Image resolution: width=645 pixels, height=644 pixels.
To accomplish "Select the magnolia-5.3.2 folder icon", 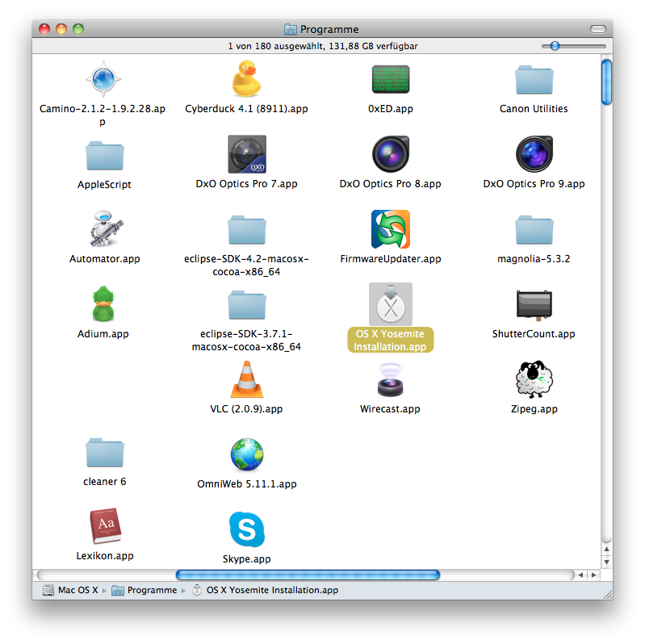I will point(534,229).
